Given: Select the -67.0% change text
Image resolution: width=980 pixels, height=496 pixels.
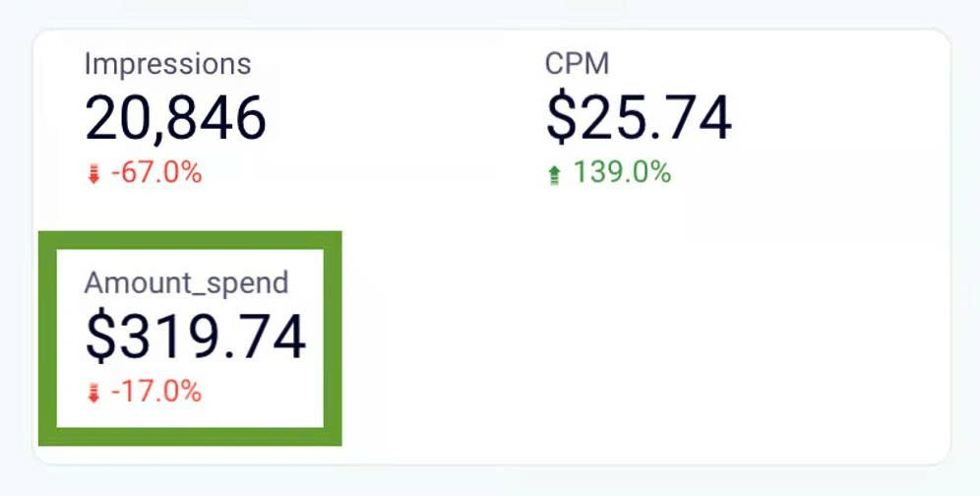Looking at the screenshot, I should (x=156, y=173).
